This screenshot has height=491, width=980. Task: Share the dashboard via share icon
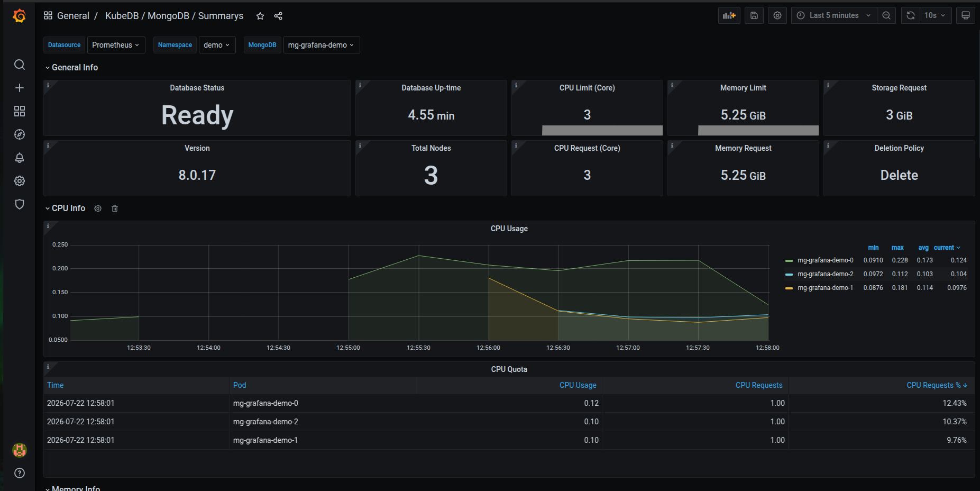278,16
